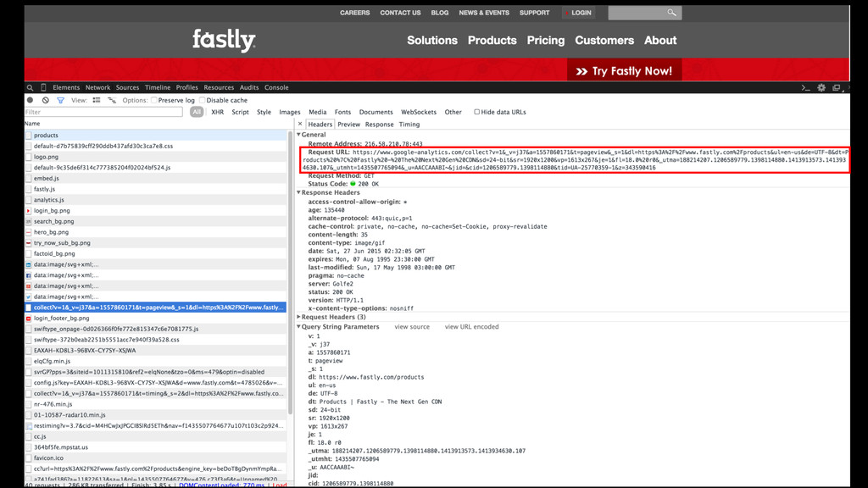Click view source link
Image resolution: width=868 pixels, height=488 pixels.
pos(412,326)
